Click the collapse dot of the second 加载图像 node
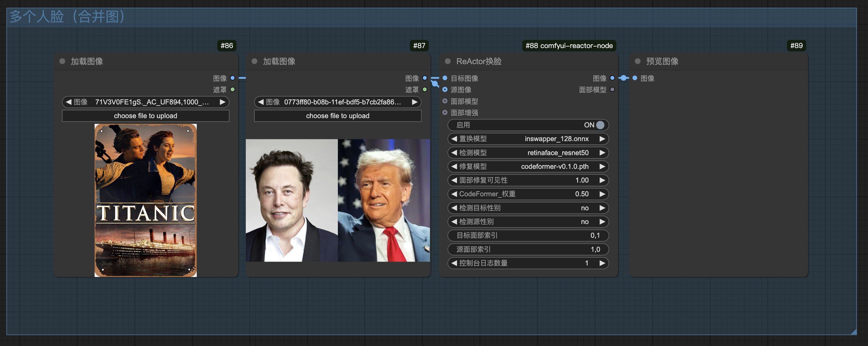Image resolution: width=868 pixels, height=346 pixels. [254, 61]
